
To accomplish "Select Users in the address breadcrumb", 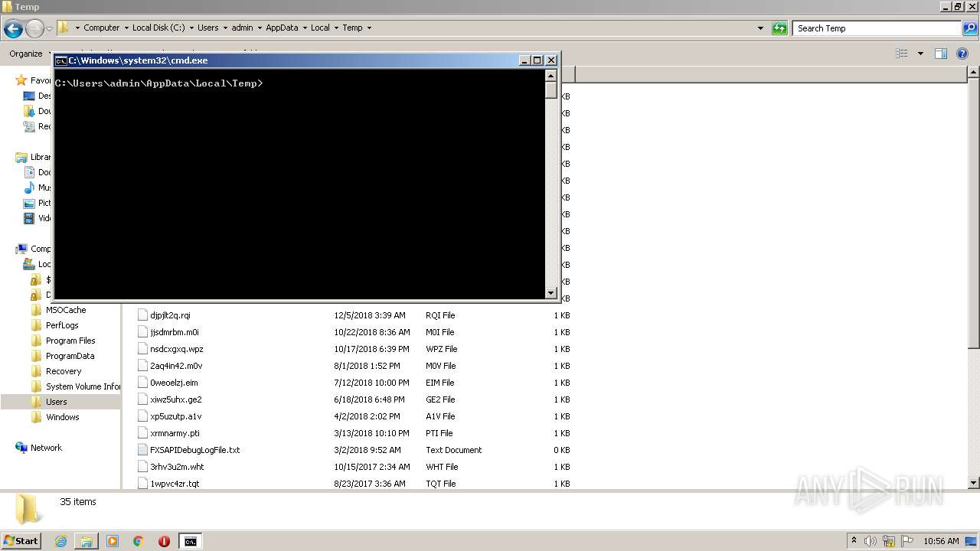I will point(207,28).
